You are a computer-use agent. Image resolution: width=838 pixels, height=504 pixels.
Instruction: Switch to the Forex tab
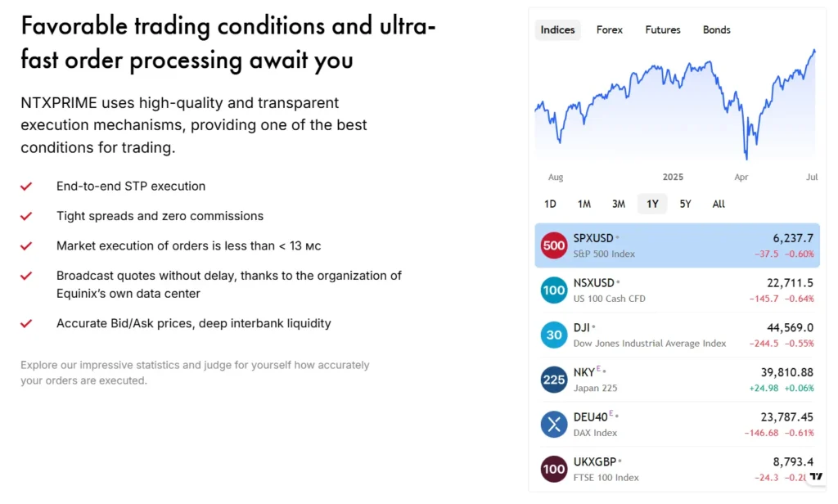tap(609, 30)
